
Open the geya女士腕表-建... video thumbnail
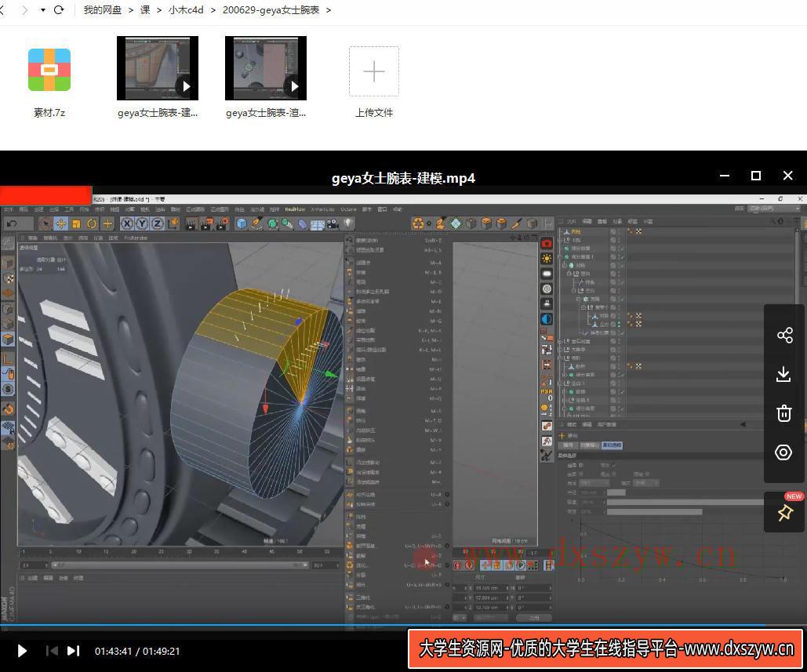[x=158, y=68]
